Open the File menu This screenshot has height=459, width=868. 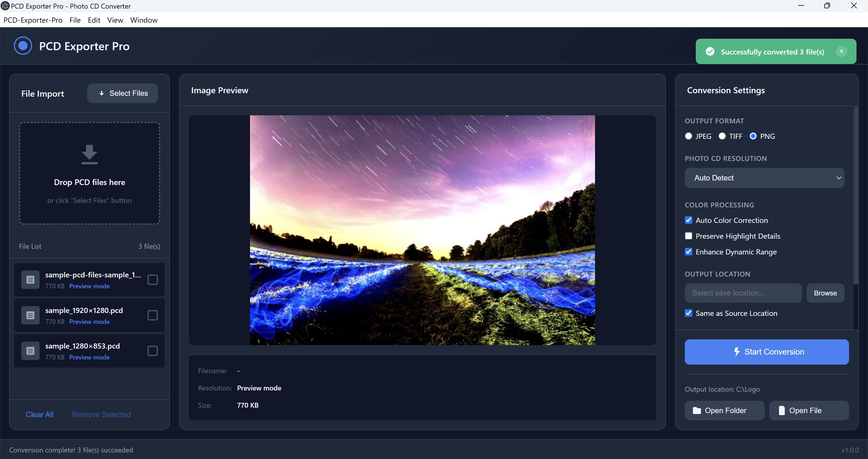point(75,20)
